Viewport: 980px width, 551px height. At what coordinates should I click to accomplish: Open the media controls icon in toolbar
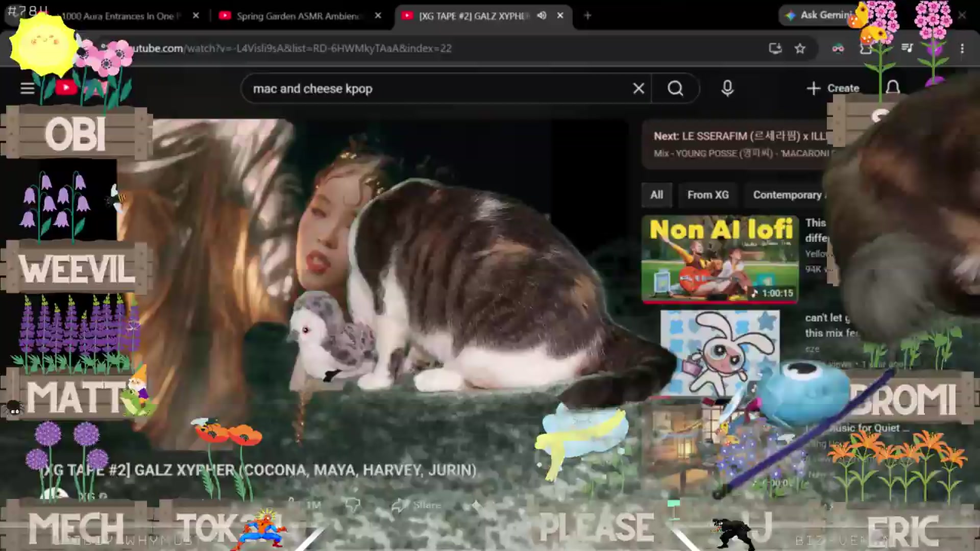pyautogui.click(x=907, y=48)
